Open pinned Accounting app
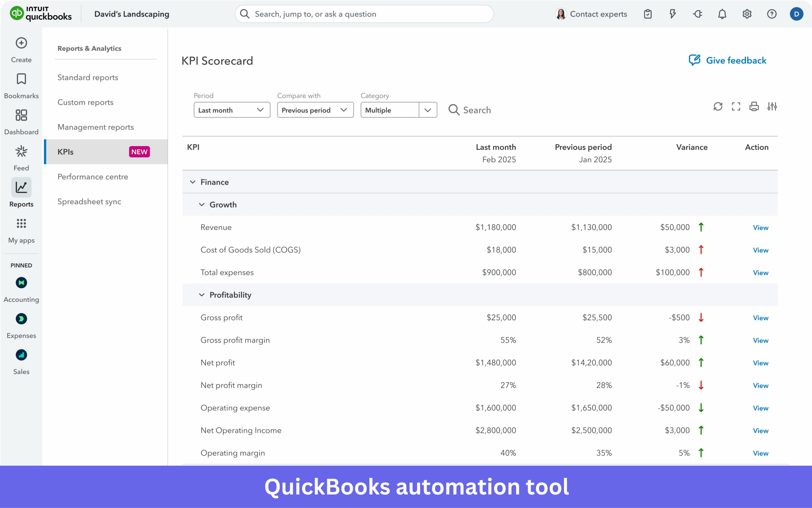 21,289
